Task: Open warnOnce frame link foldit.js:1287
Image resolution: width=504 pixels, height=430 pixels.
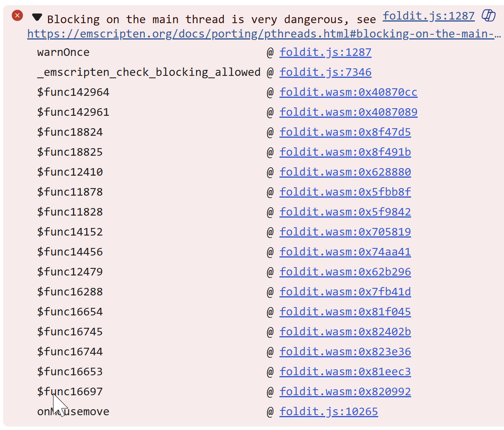Action: (x=325, y=52)
